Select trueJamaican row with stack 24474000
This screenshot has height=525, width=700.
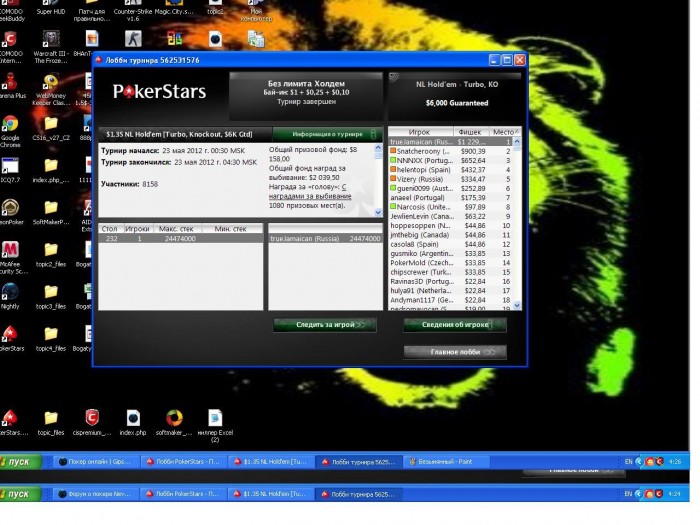(325, 238)
